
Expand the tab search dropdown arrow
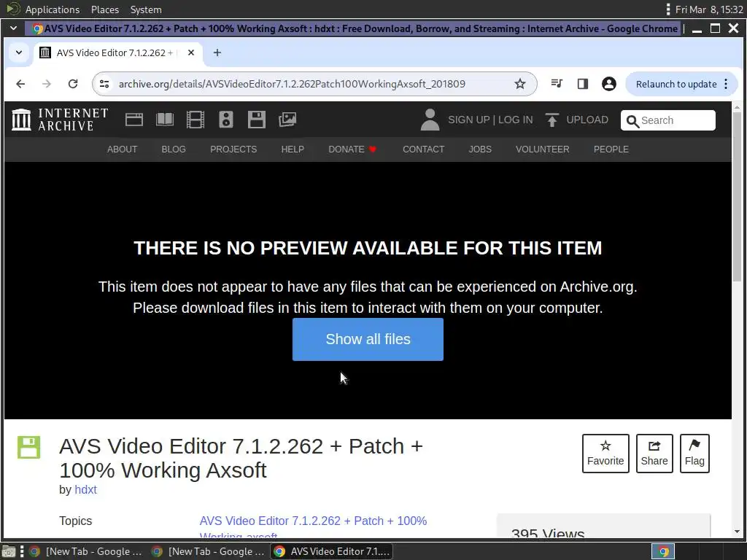[x=18, y=52]
